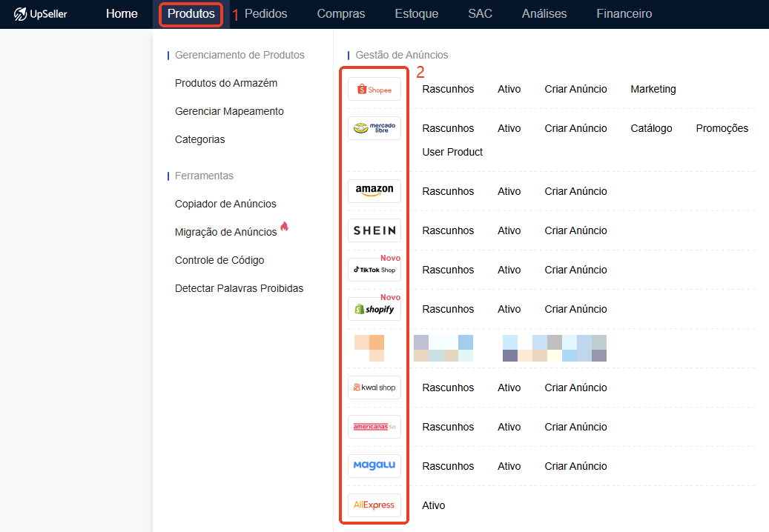Click Magalu Criar Anúncio
The image size is (769, 532).
tap(575, 466)
